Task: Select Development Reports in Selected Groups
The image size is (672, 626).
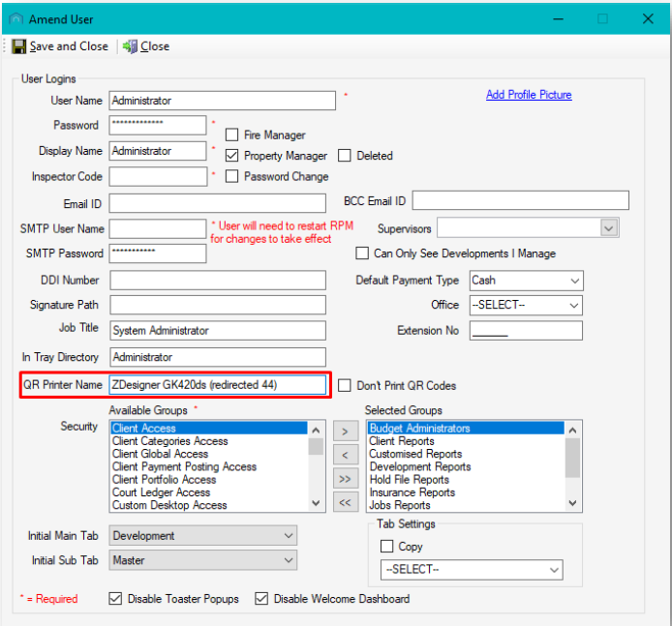Action: pyautogui.click(x=466, y=466)
